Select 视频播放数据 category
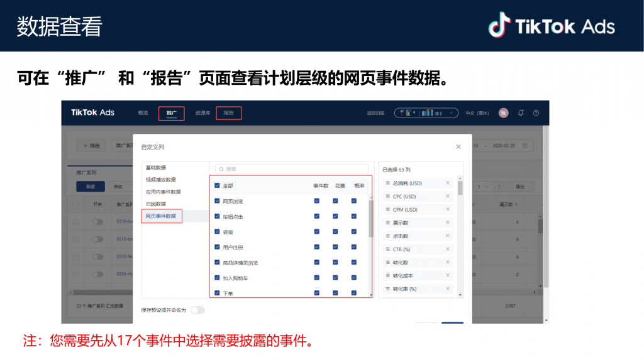The image size is (644, 362). pyautogui.click(x=160, y=180)
